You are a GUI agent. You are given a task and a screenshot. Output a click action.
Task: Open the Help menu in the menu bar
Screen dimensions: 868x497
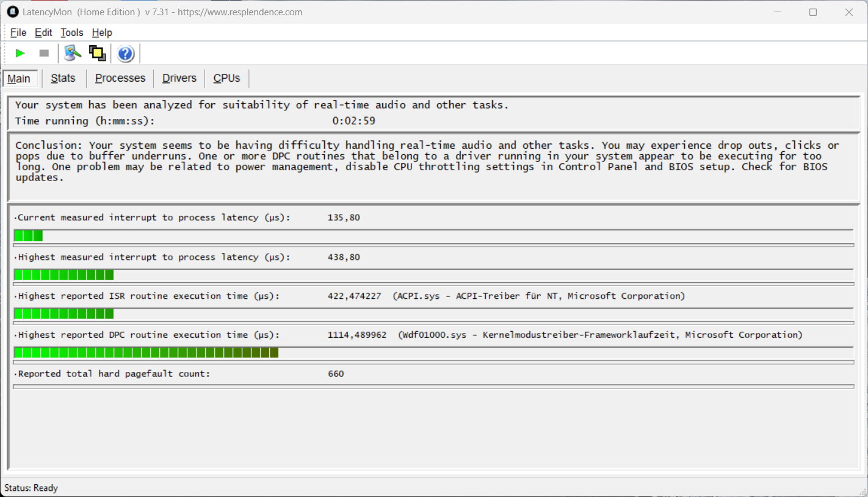[102, 33]
